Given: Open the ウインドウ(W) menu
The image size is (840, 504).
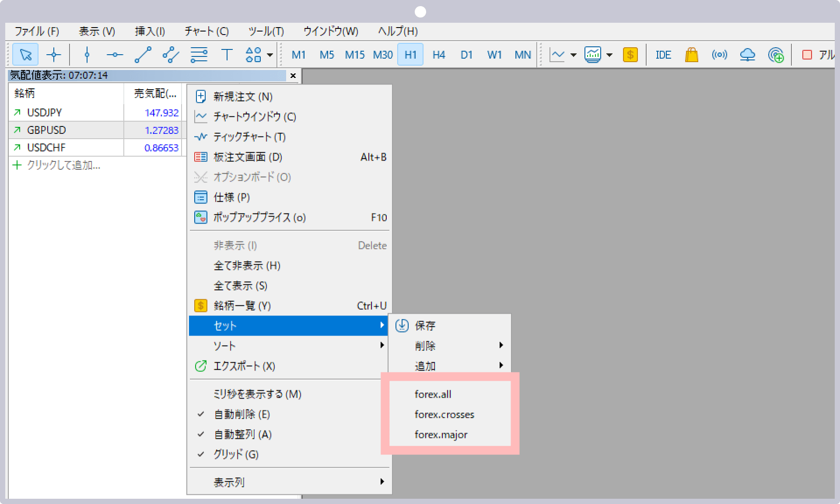Looking at the screenshot, I should pos(331,31).
